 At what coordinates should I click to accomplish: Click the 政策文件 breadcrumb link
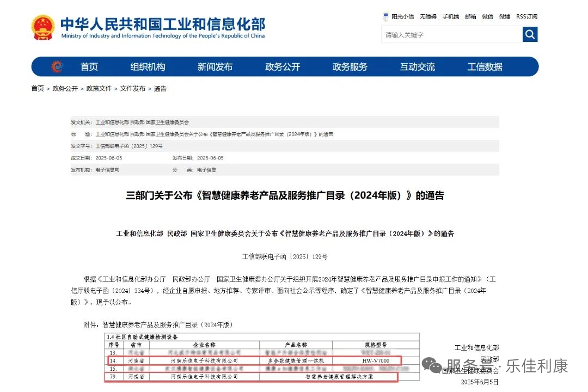pos(99,88)
